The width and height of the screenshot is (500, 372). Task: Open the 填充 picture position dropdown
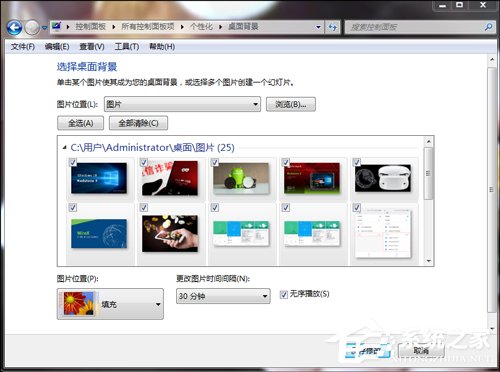110,304
